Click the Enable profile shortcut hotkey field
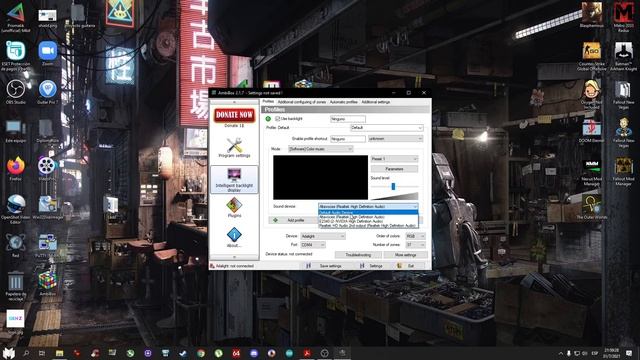The height and width of the screenshot is (360, 640). [x=348, y=139]
